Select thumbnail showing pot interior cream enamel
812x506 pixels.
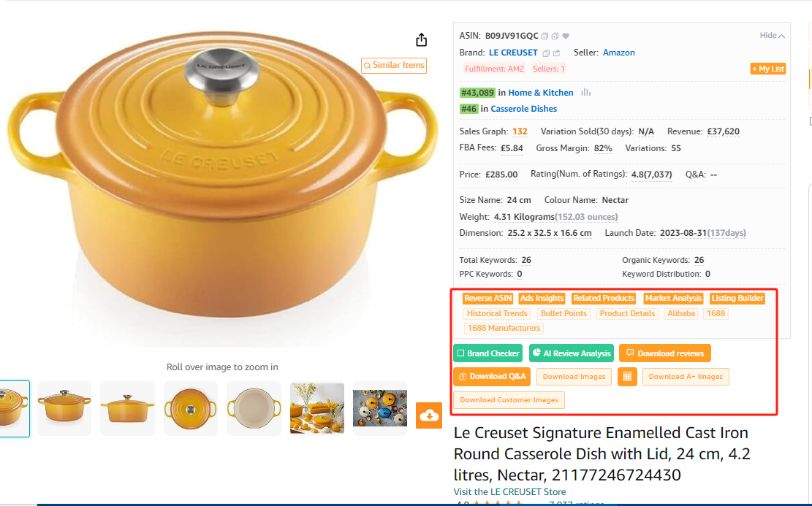point(254,409)
